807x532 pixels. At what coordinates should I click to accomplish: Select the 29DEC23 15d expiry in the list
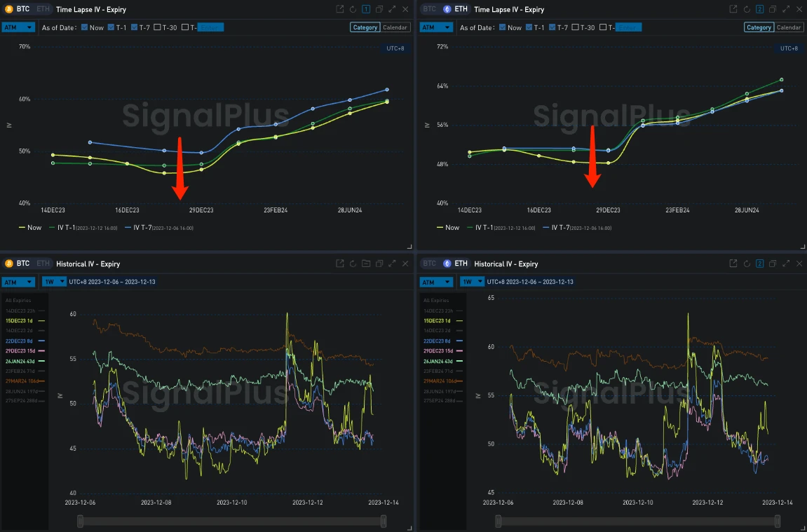point(19,350)
